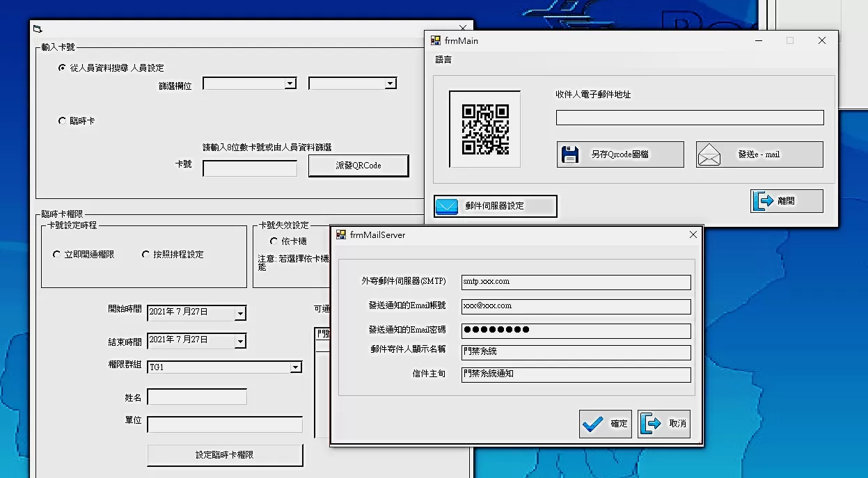Click the 離開 button in frmMain
Image resolution: width=868 pixels, height=478 pixels.
click(787, 201)
